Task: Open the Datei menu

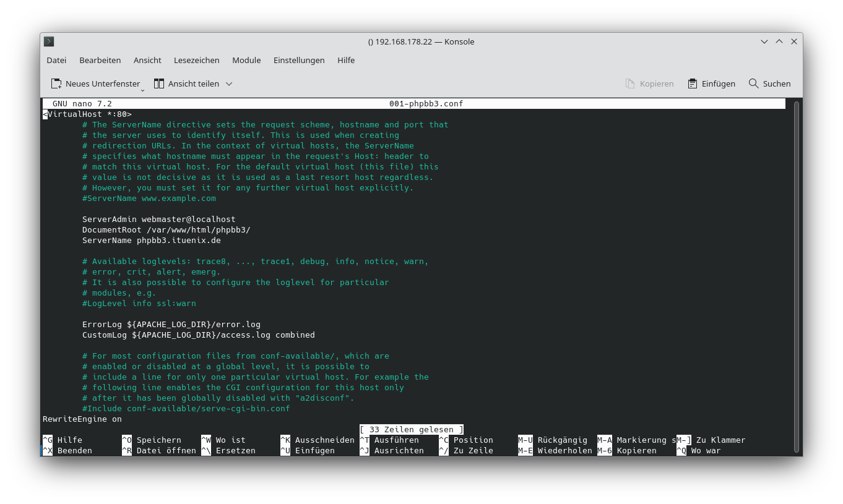Action: tap(56, 60)
